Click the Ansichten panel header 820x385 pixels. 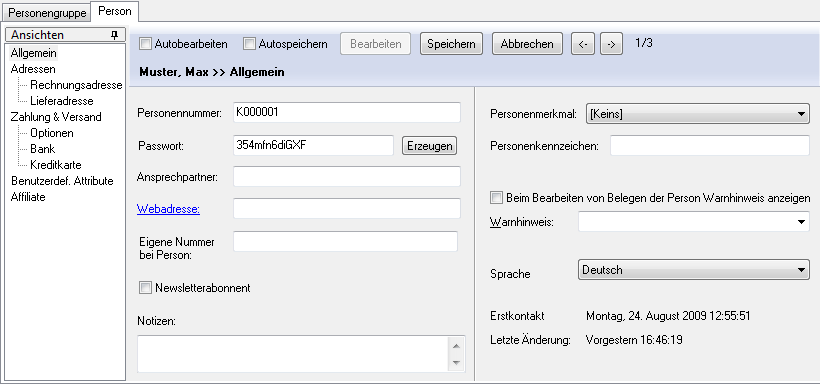coord(65,35)
